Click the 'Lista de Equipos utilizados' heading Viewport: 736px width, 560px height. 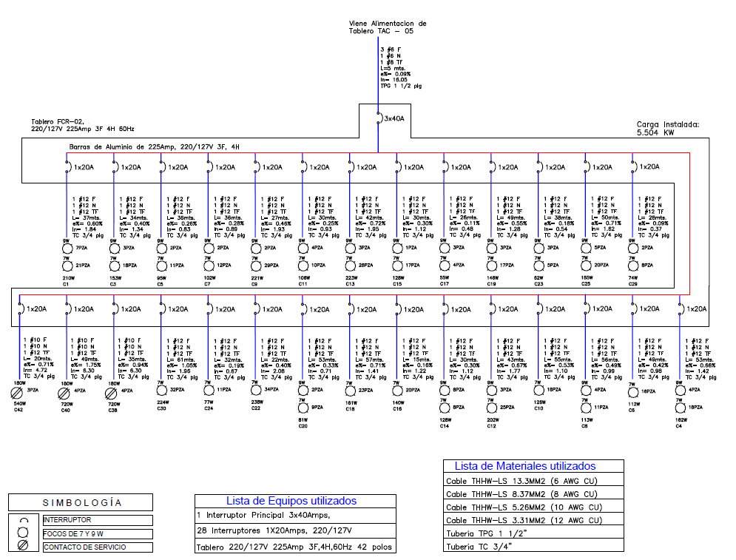(291, 501)
